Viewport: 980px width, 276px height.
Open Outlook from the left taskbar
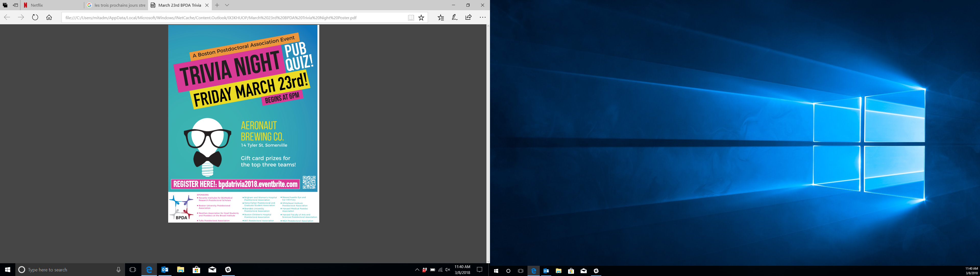(x=165, y=270)
